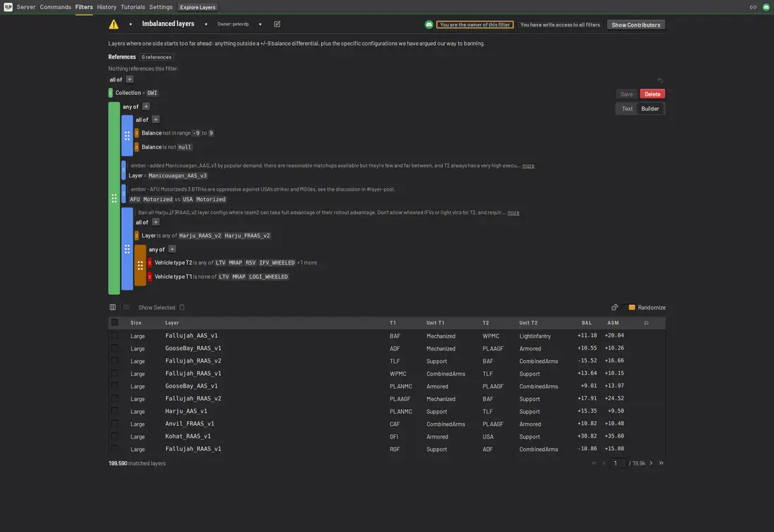Image resolution: width=774 pixels, height=532 pixels.
Task: Click the red Delete button
Action: point(652,94)
